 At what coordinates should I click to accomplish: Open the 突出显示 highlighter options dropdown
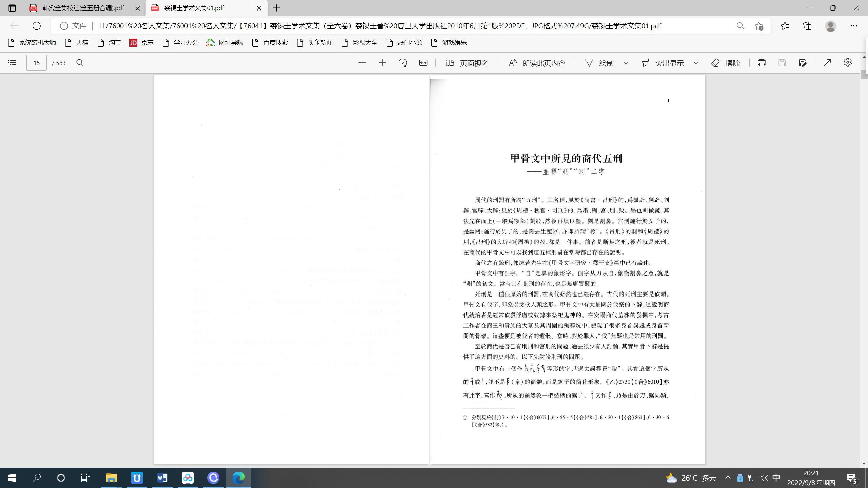coord(696,63)
